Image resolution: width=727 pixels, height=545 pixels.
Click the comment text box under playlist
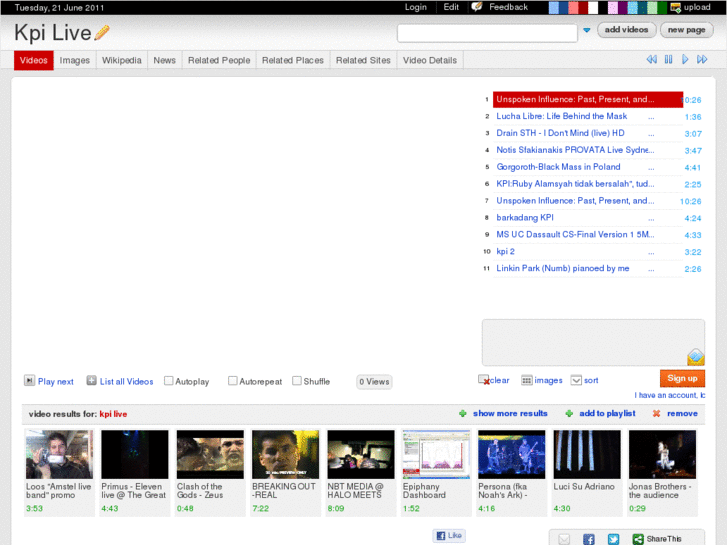click(x=593, y=342)
